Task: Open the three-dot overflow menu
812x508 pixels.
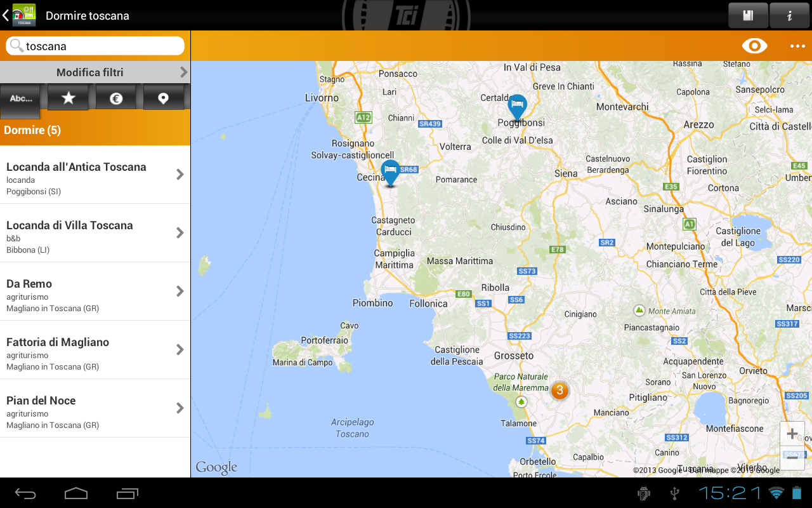Action: [x=797, y=46]
